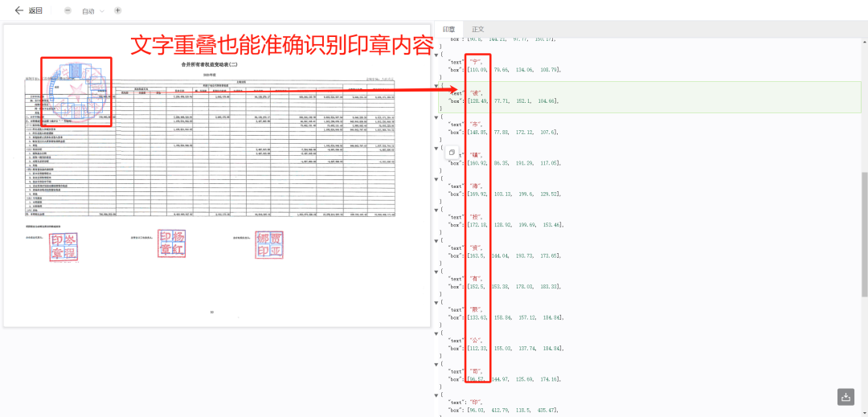This screenshot has height=417, width=868.
Task: Click the box value starting 163.5
Action: click(x=514, y=256)
